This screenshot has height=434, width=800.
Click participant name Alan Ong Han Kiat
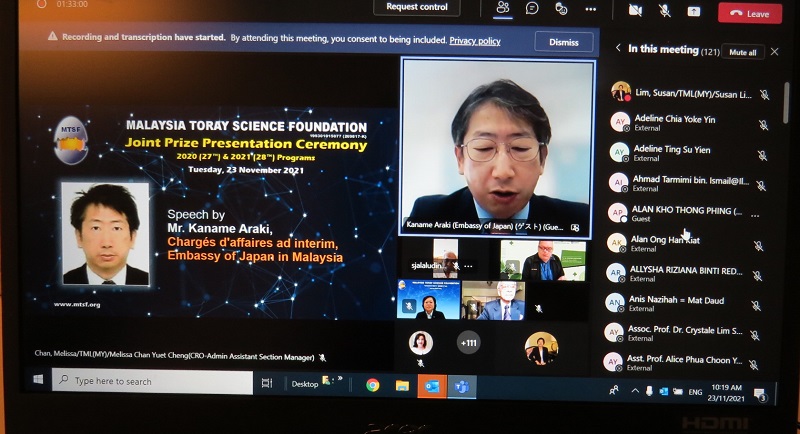pos(665,240)
